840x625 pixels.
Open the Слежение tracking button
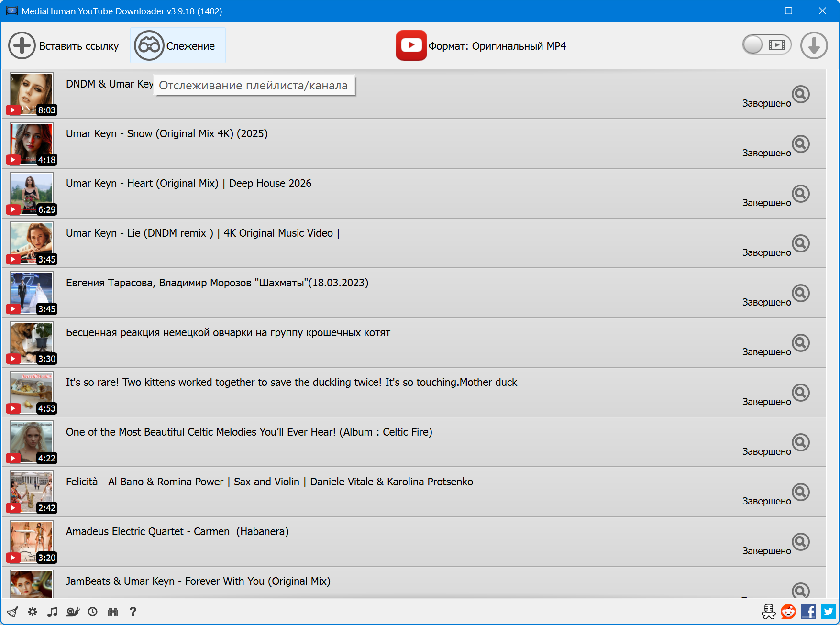(177, 46)
